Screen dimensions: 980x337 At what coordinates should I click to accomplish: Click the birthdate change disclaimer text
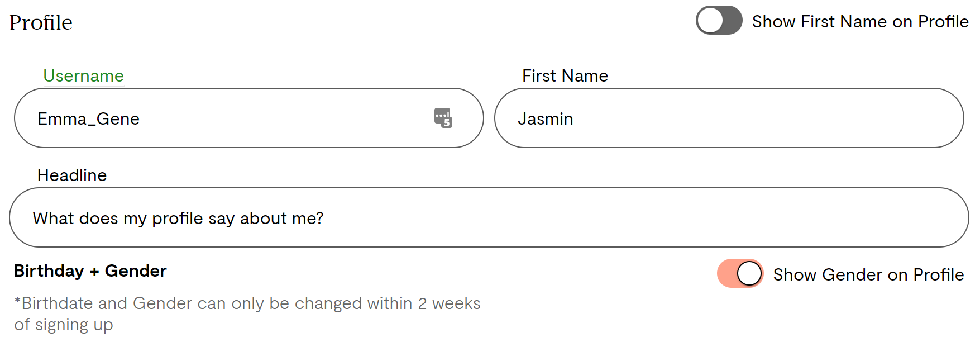click(246, 313)
